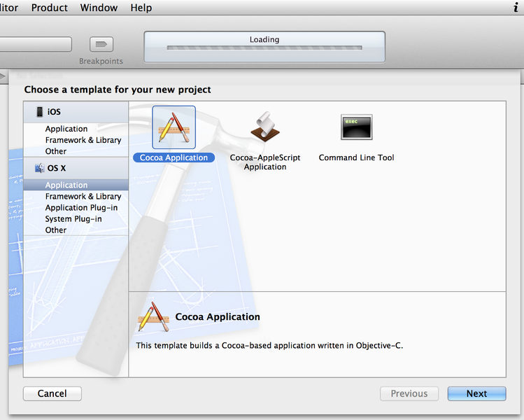Click the Loading progress bar

pos(264,48)
